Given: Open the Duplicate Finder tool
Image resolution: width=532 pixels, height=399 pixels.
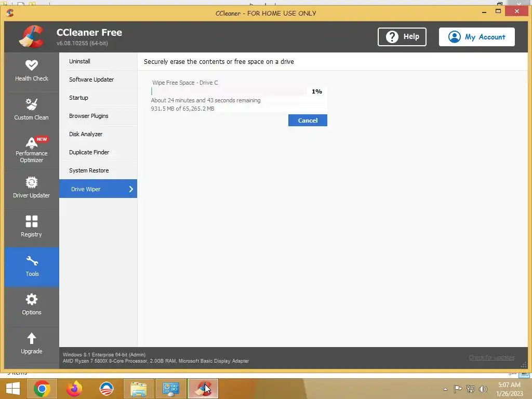Looking at the screenshot, I should coord(98,152).
